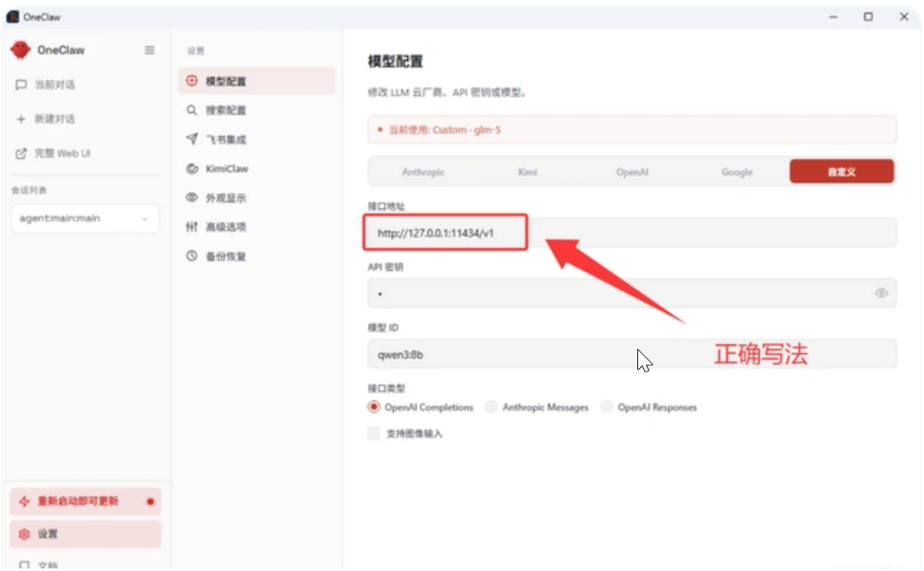The width and height of the screenshot is (924, 571).
Task: Click the OneClaw red logo icon
Action: [21, 50]
